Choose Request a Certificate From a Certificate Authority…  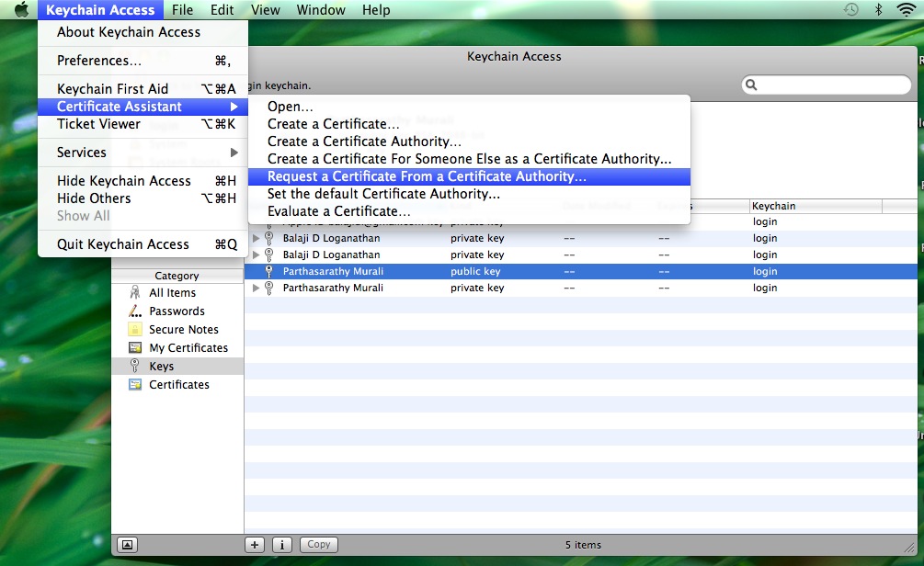[x=469, y=176]
